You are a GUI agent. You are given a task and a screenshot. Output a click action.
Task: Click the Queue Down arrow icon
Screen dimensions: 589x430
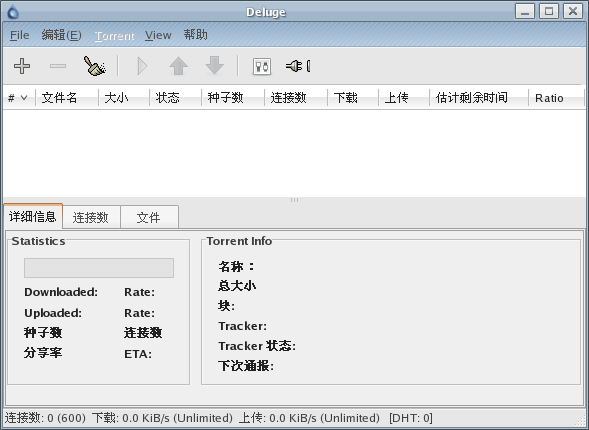(214, 66)
